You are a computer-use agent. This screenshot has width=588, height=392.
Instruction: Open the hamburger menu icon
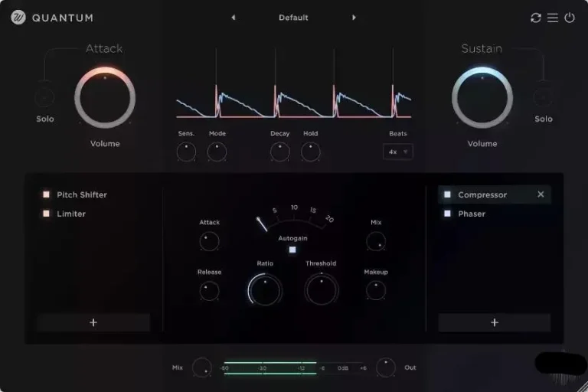[552, 18]
